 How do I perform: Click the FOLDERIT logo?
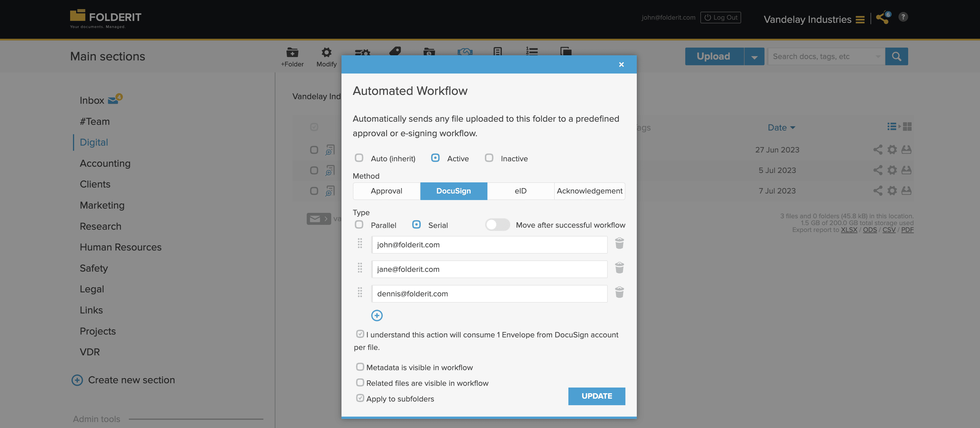tap(105, 18)
